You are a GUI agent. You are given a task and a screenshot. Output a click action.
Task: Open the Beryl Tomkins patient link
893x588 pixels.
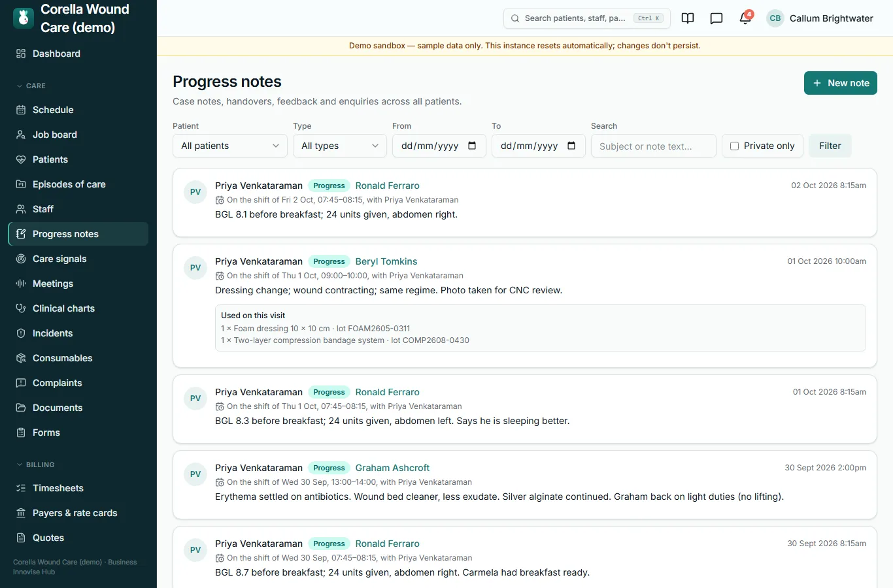(386, 261)
